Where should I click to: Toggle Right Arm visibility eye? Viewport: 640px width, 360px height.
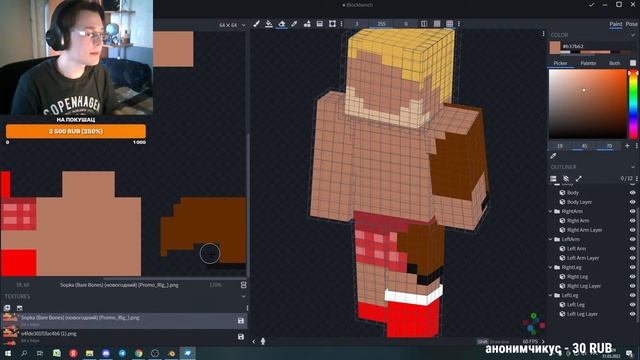tap(633, 220)
